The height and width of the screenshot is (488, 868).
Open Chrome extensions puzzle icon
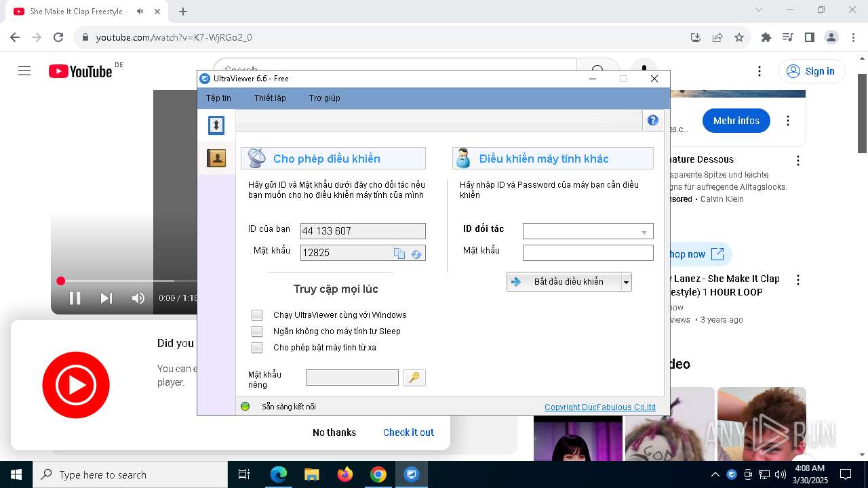pos(766,37)
